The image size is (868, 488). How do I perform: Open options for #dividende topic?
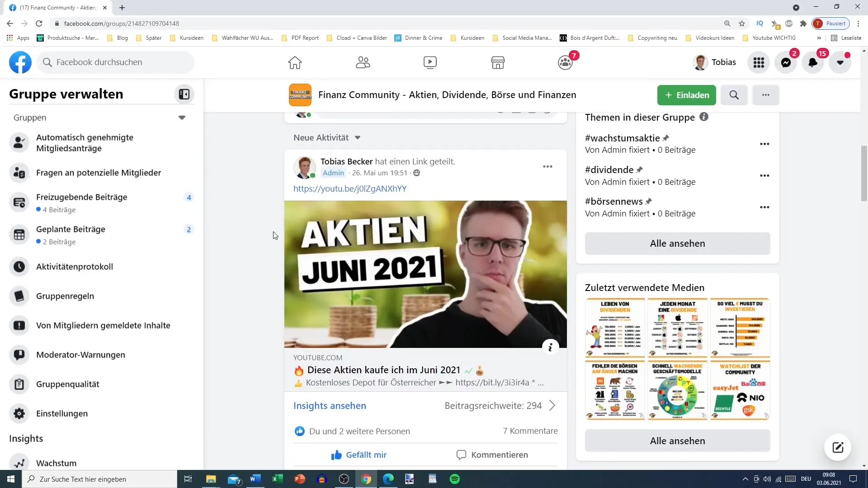tap(764, 176)
